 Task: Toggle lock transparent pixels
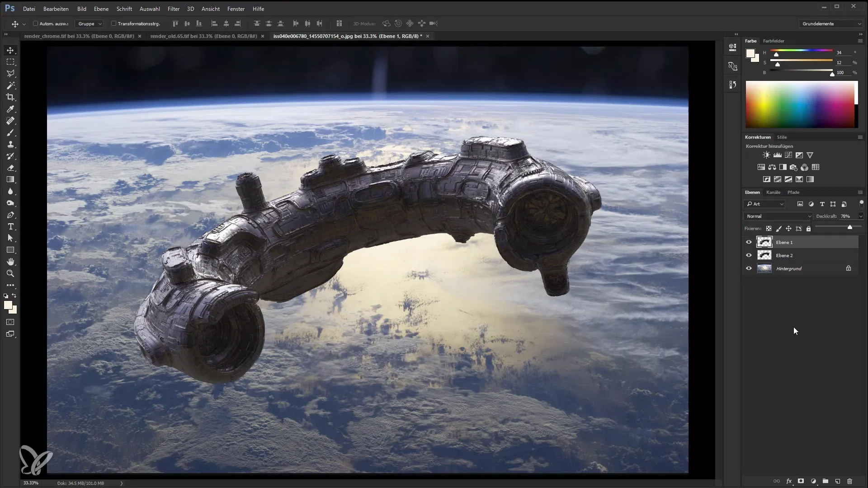click(x=769, y=229)
